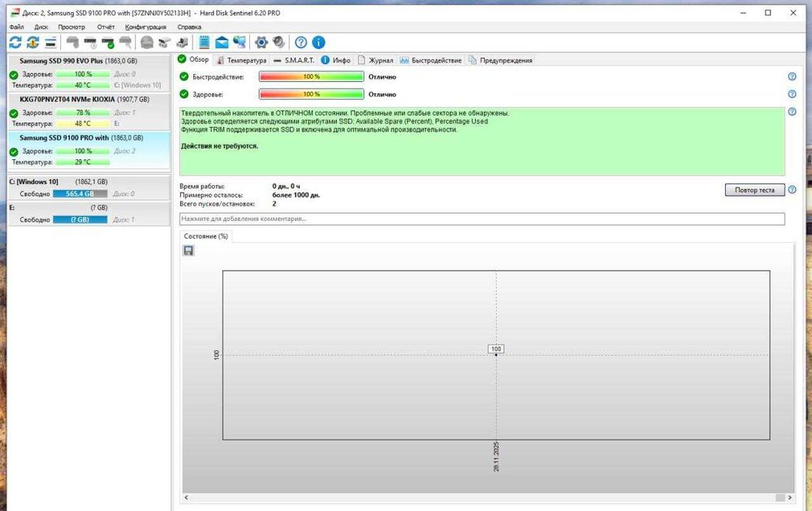Viewport: 812px width, 511px height.
Task: Click help icon next to Здоровье row
Action: click(792, 94)
